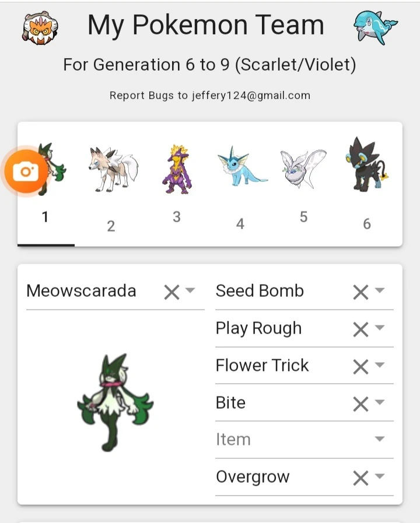Switch to team member tab 4
This screenshot has height=523, width=420.
(240, 223)
